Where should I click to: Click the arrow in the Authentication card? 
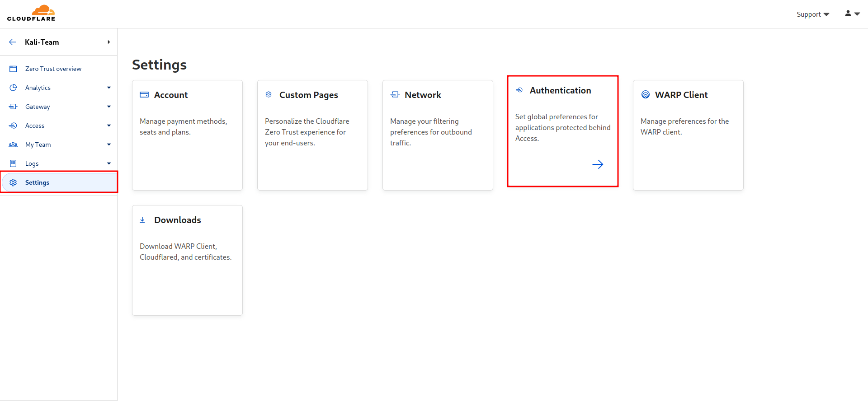coord(598,164)
